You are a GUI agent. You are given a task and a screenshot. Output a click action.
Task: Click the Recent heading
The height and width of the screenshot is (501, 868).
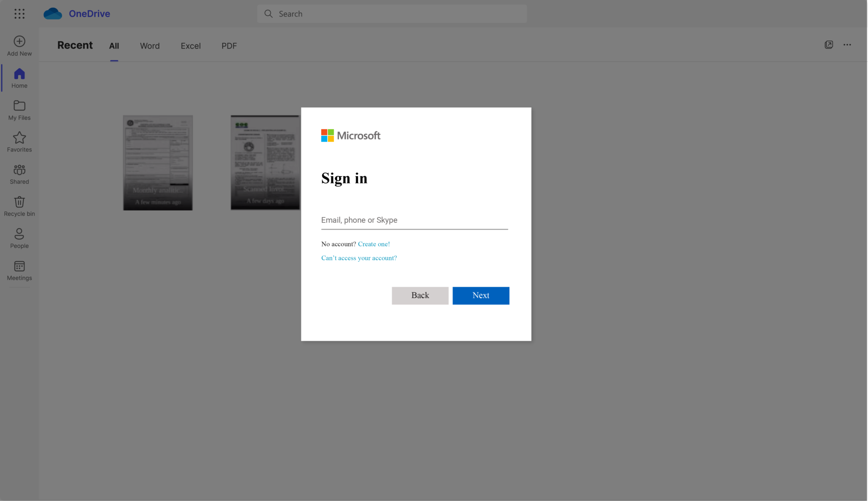coord(75,45)
